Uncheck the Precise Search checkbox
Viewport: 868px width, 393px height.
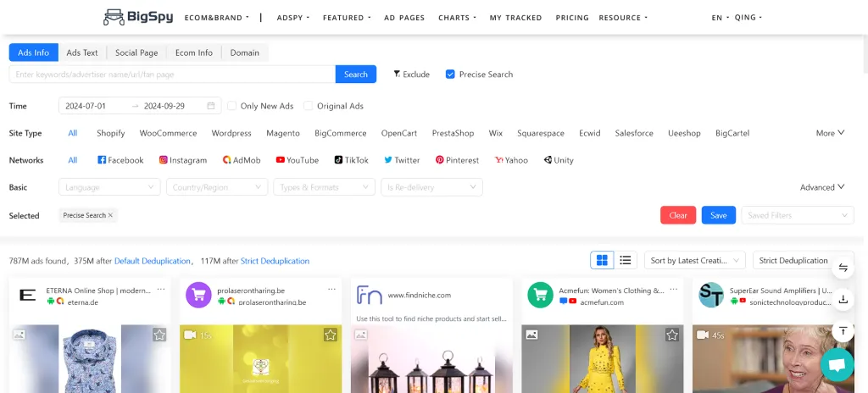pyautogui.click(x=450, y=75)
